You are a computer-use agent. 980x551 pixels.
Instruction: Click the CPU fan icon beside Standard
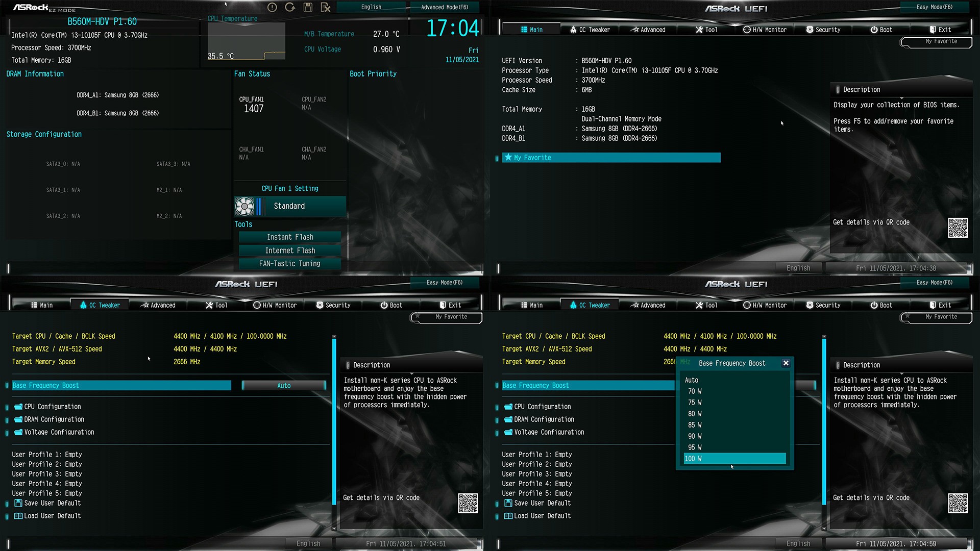244,206
